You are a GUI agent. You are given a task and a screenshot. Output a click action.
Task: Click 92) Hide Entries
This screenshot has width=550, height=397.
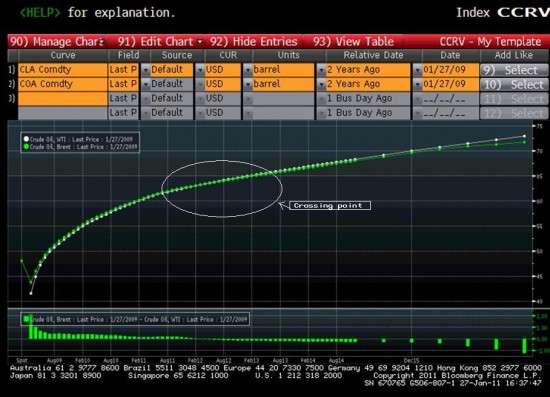click(254, 42)
